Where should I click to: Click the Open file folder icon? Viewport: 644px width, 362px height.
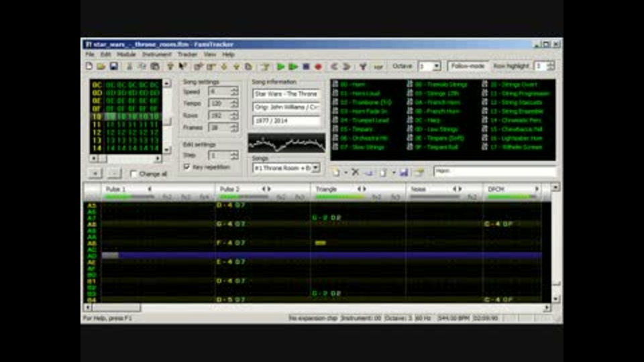(x=101, y=66)
